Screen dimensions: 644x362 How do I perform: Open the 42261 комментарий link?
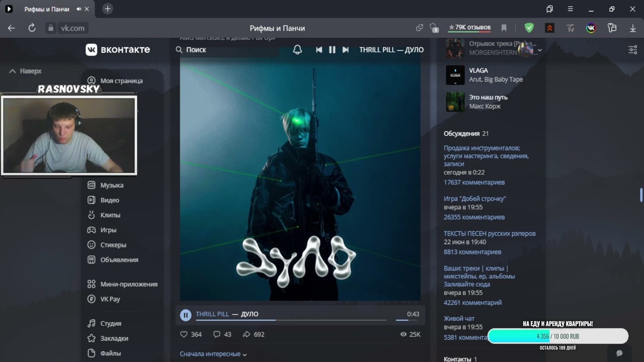[472, 303]
